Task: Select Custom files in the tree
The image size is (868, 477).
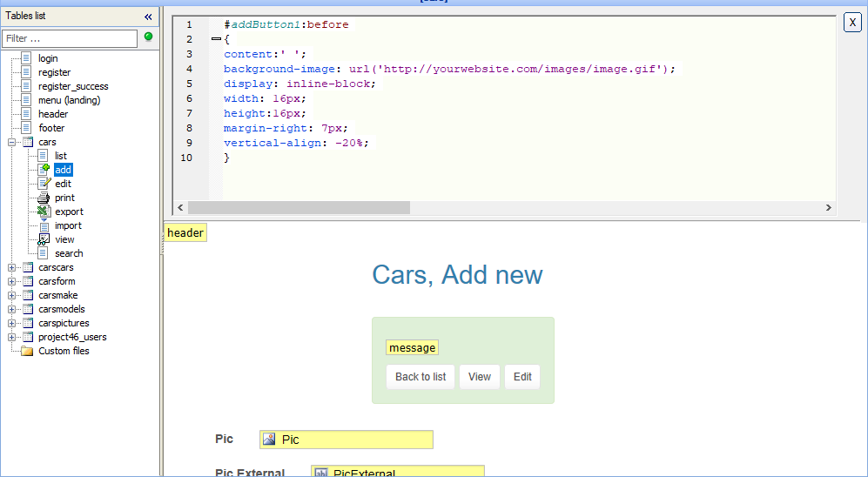Action: (64, 351)
